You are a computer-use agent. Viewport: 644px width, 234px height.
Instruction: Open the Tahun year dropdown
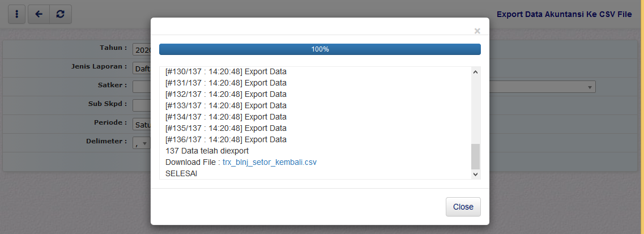point(142,50)
